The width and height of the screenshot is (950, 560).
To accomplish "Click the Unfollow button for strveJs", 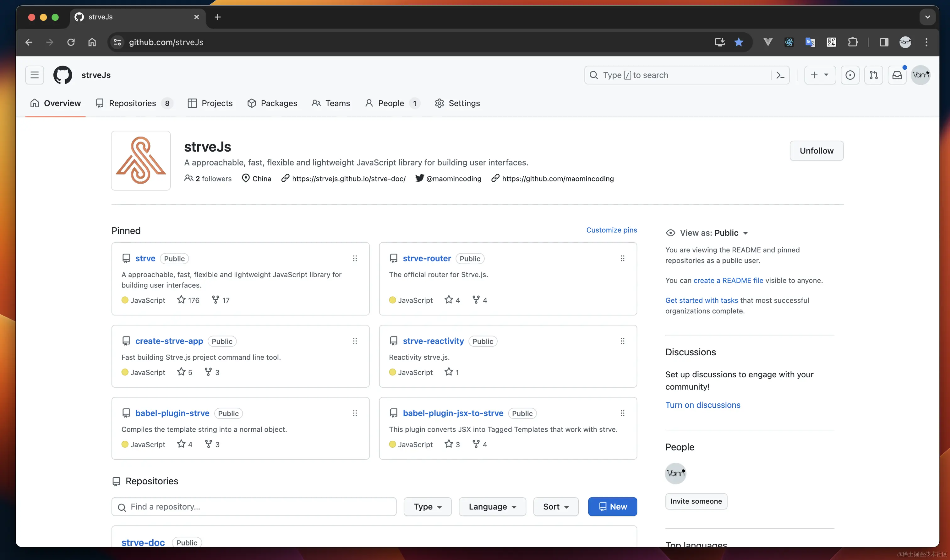I will tap(816, 151).
